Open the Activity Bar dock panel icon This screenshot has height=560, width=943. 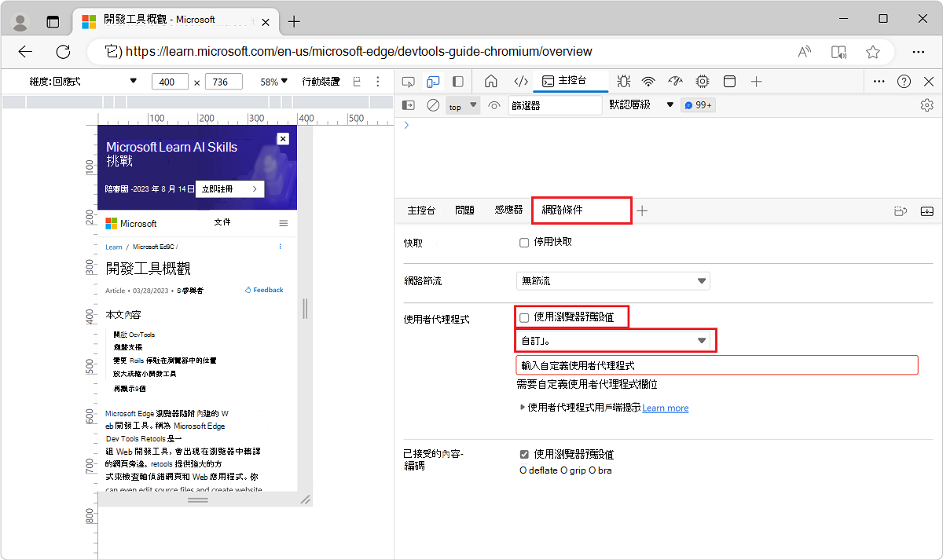click(458, 81)
